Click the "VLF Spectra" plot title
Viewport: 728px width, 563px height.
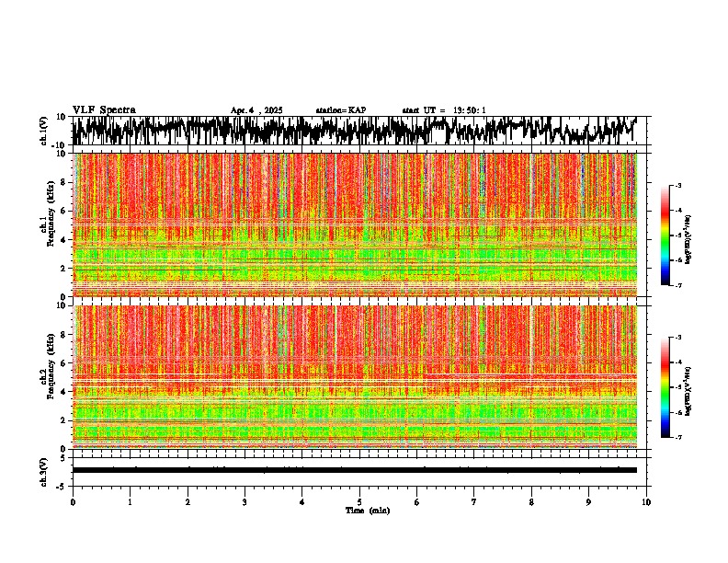coord(104,110)
